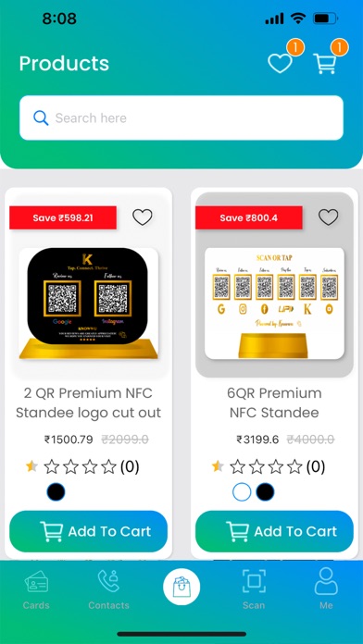This screenshot has height=644, width=363.
Task: Go to the Me profile tab
Action: 326,589
